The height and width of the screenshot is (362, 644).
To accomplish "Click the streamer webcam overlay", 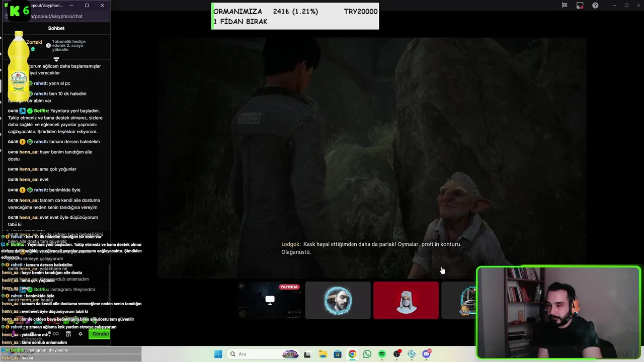I will pyautogui.click(x=558, y=313).
